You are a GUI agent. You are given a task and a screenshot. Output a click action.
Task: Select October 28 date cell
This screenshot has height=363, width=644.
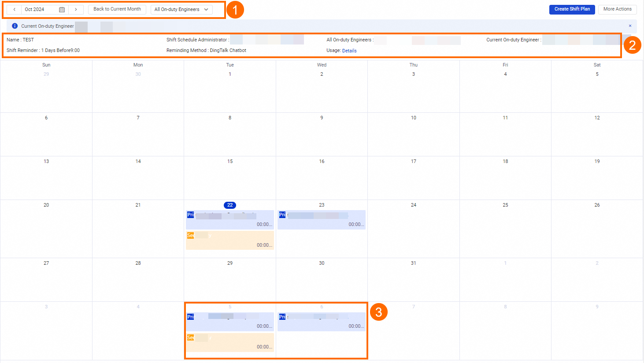pyautogui.click(x=138, y=280)
